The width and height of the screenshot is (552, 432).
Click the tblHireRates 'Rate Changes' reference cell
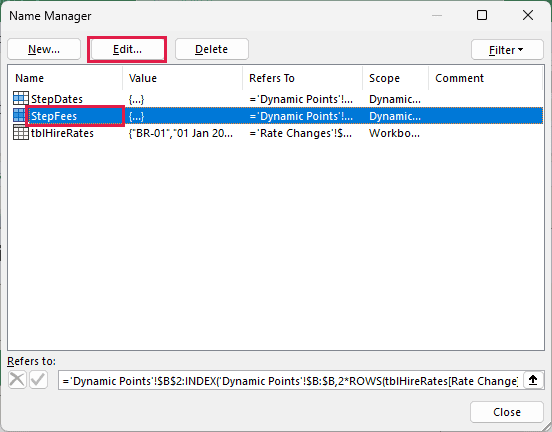point(301,133)
